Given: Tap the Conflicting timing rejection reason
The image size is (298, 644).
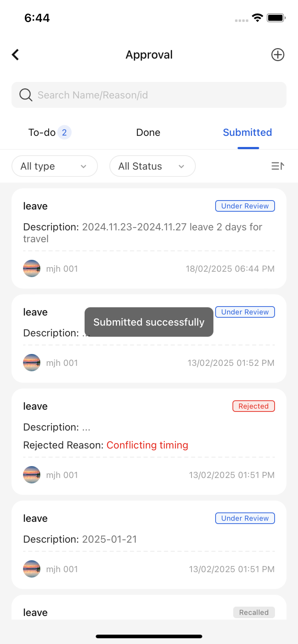Looking at the screenshot, I should [147, 445].
